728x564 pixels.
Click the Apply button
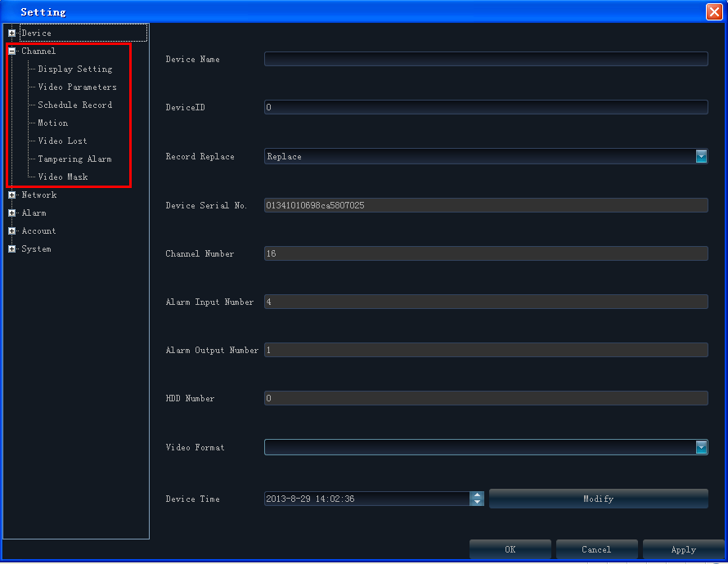(684, 549)
